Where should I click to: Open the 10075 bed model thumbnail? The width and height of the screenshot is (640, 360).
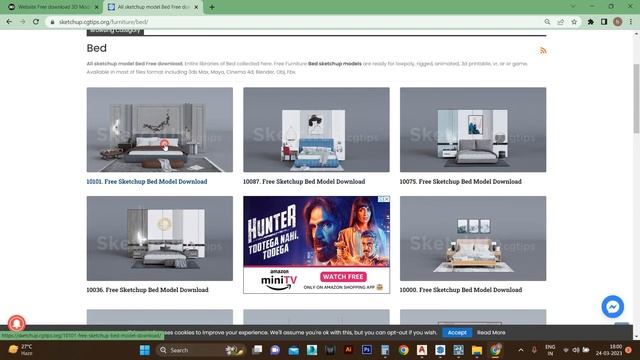click(x=473, y=130)
